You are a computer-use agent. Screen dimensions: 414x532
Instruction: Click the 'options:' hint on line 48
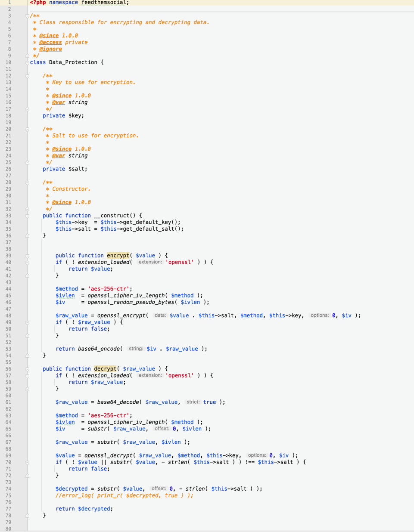tap(320, 315)
